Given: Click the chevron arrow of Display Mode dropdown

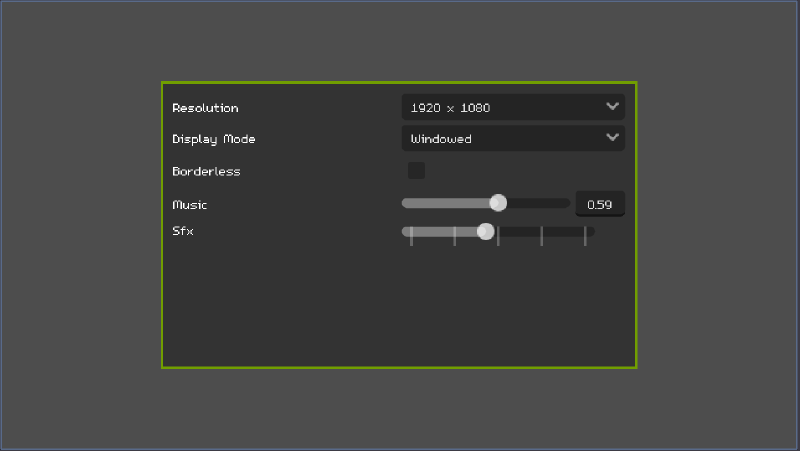Looking at the screenshot, I should pyautogui.click(x=612, y=138).
